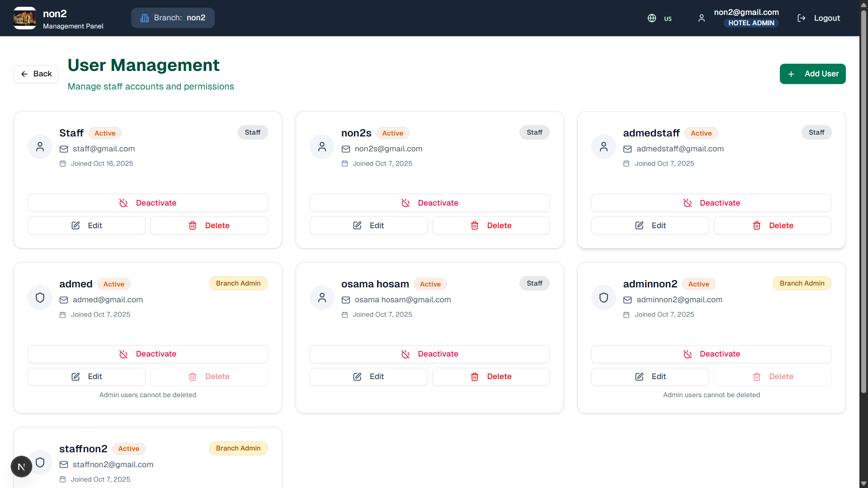Click the round N badge icon
The image size is (868, 488).
pyautogui.click(x=21, y=467)
